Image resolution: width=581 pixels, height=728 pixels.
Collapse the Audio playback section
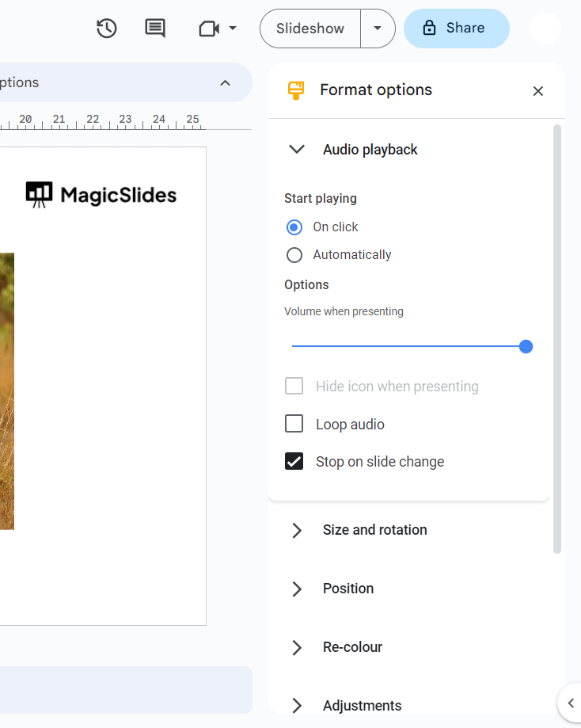point(297,150)
